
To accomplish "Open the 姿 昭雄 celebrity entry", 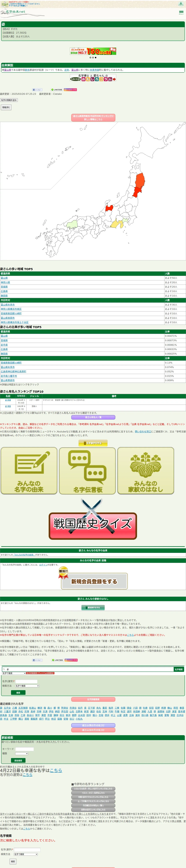I will pos(8,400).
